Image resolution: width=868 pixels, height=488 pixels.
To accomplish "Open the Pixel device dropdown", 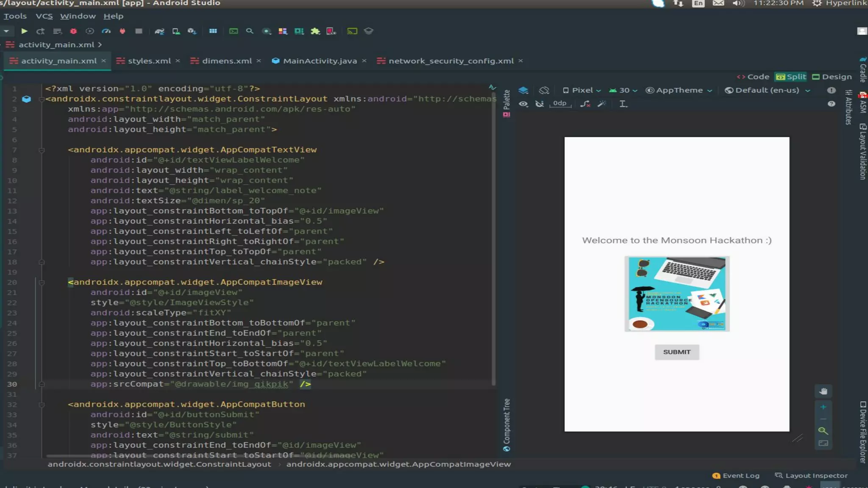I will [582, 90].
